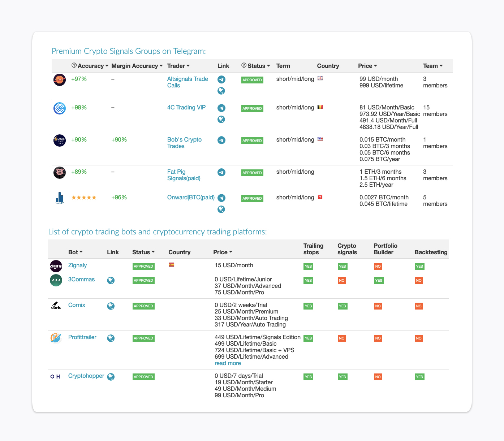Screen dimensions: 504x441
Task: Click 3Commas Crypto signals NO badge
Action: (x=342, y=280)
